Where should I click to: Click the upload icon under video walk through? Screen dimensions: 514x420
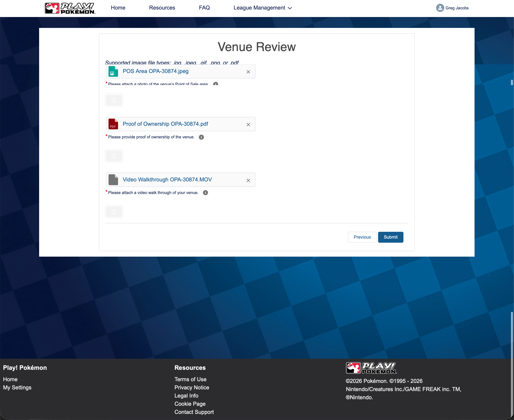coord(114,212)
